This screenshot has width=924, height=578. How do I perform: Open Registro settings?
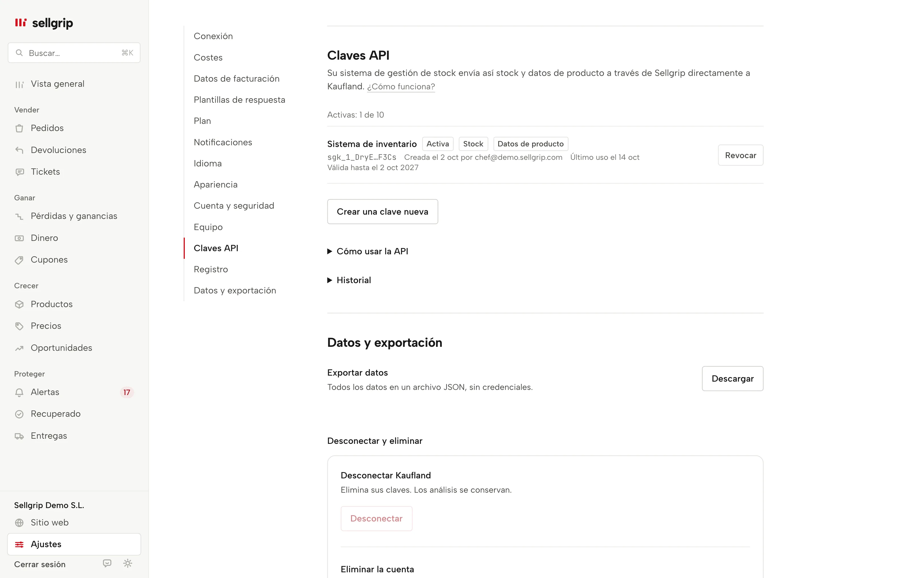coord(211,269)
